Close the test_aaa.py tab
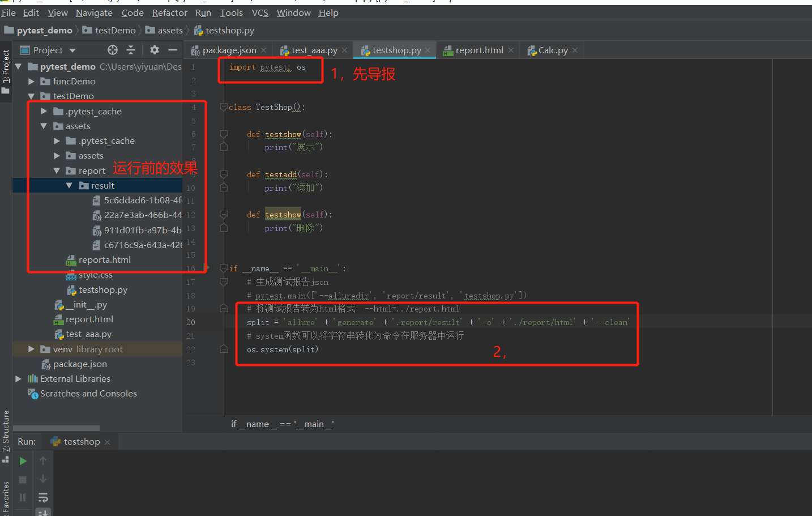 tap(344, 50)
